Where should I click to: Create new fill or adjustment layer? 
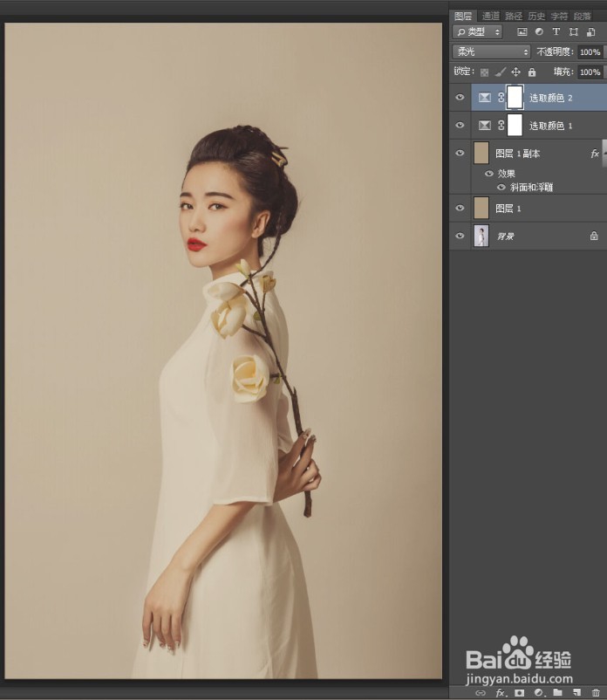pos(539,693)
